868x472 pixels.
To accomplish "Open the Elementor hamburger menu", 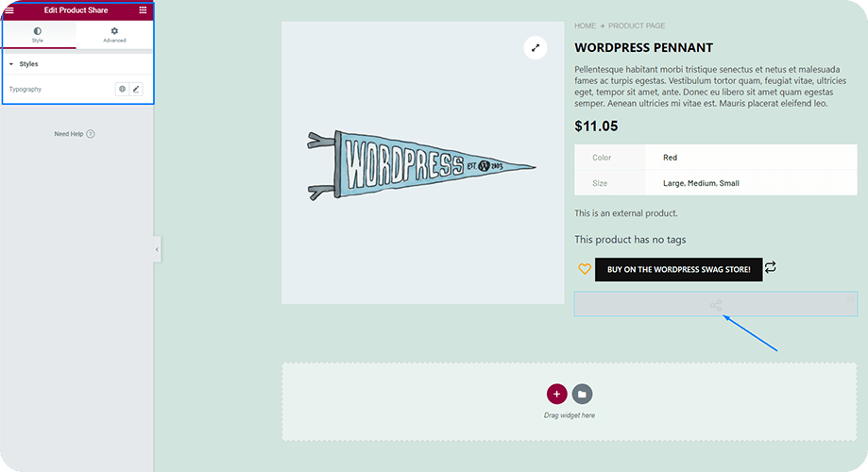I will (9, 10).
